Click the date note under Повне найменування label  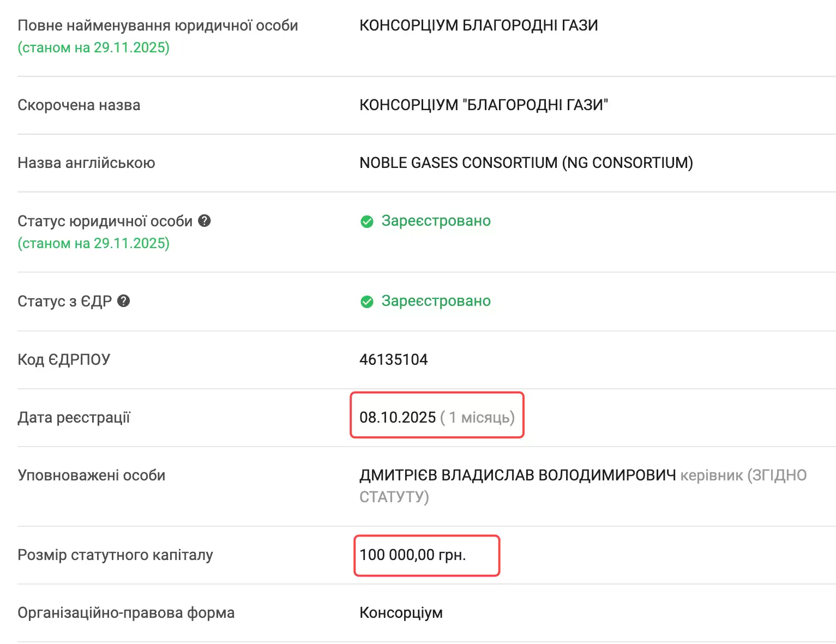click(94, 48)
